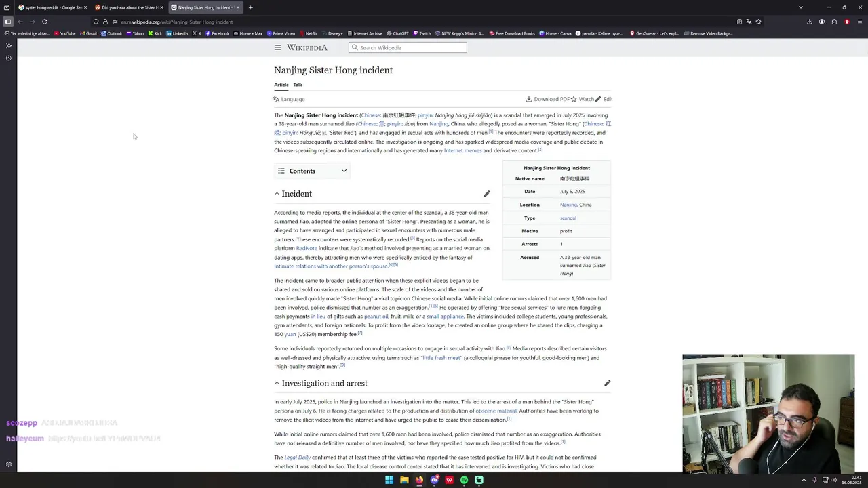
Task: Collapse the Incident section heading
Action: 277,194
